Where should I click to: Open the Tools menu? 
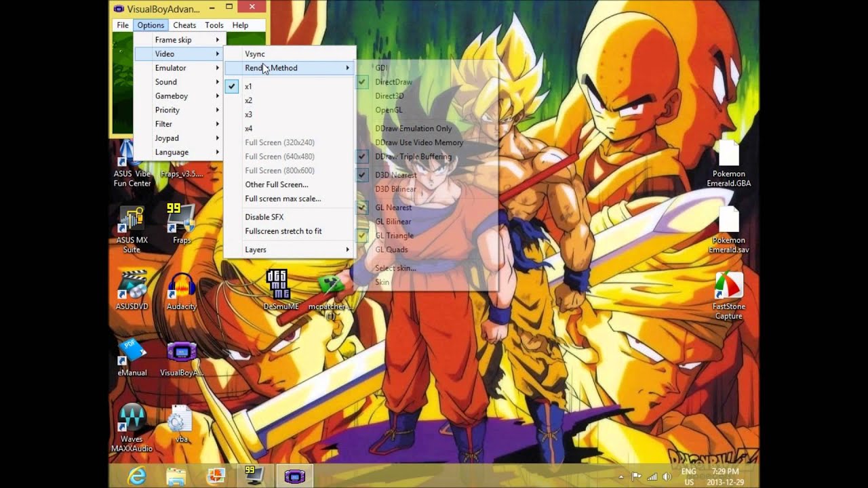pos(214,25)
